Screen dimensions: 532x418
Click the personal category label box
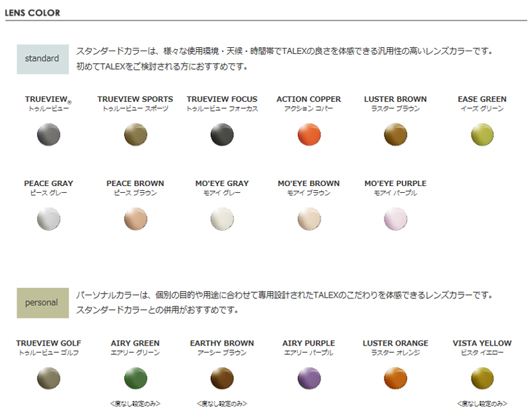coord(43,303)
